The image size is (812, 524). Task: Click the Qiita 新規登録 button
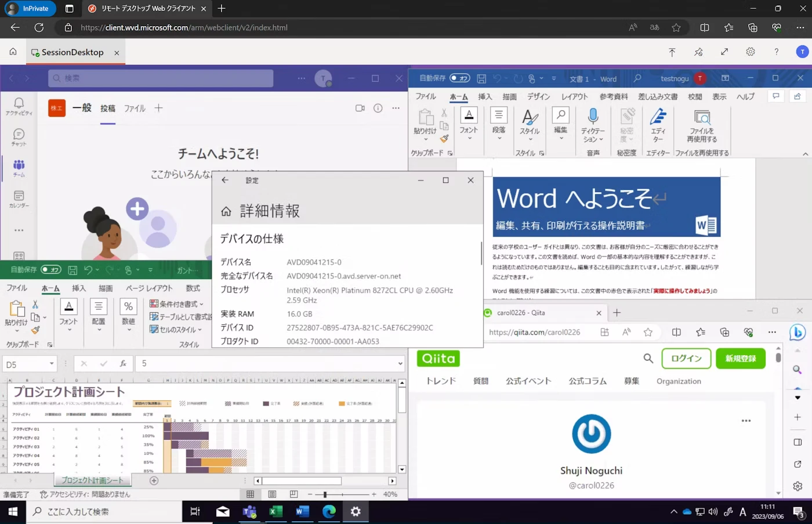click(x=741, y=359)
